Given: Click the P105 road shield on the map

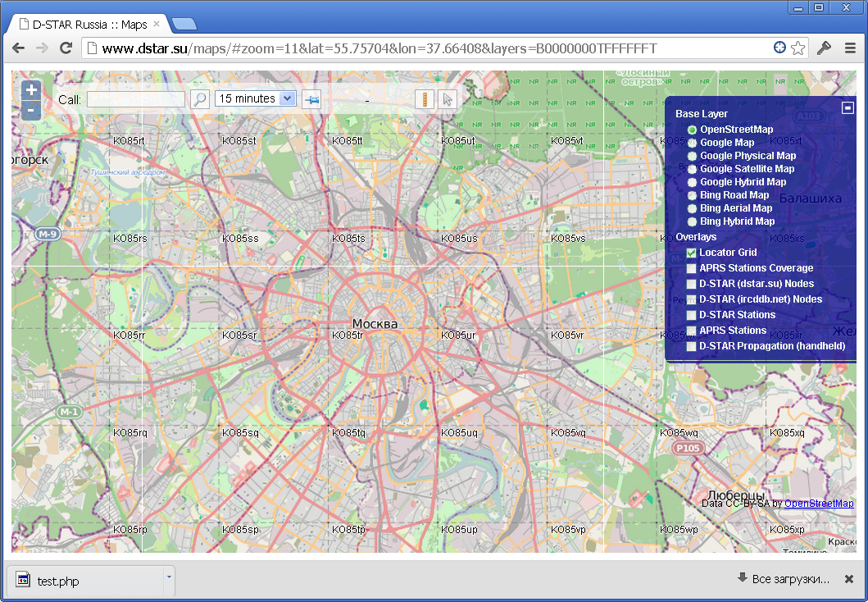Looking at the screenshot, I should pyautogui.click(x=688, y=448).
